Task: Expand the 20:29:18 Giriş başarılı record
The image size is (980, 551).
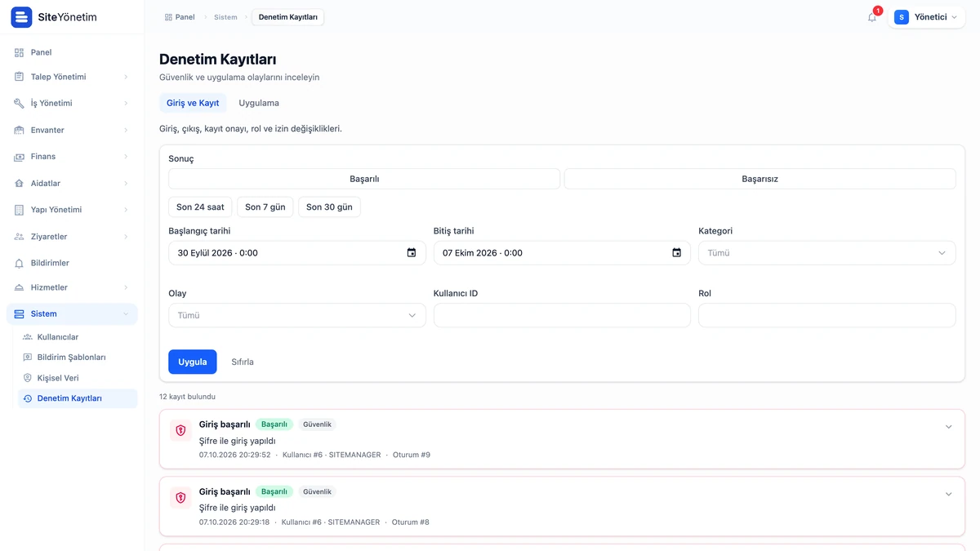Action: [x=948, y=494]
